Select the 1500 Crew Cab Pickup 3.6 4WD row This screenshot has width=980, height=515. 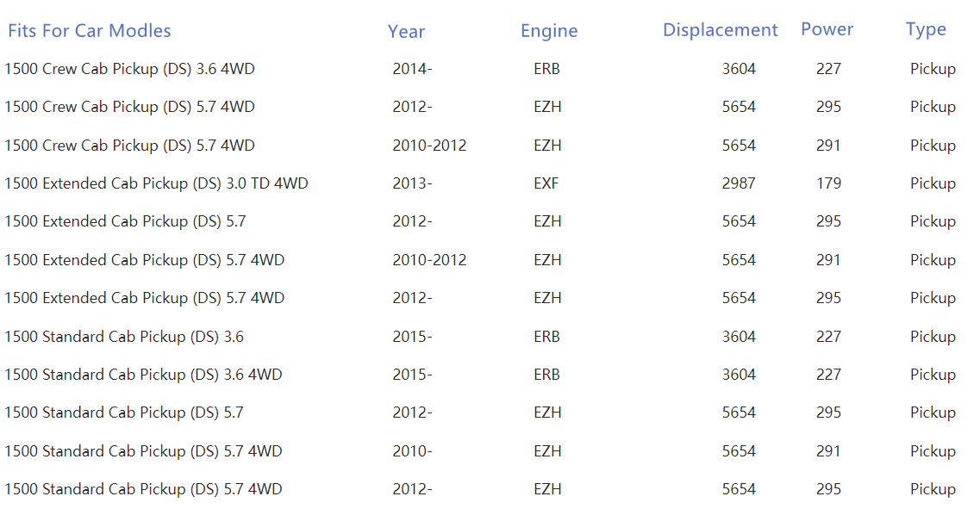point(129,69)
